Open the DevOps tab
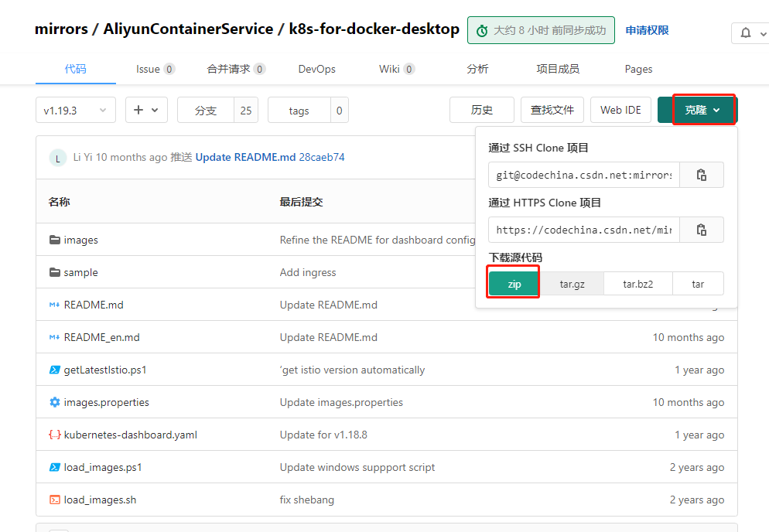 [x=317, y=69]
